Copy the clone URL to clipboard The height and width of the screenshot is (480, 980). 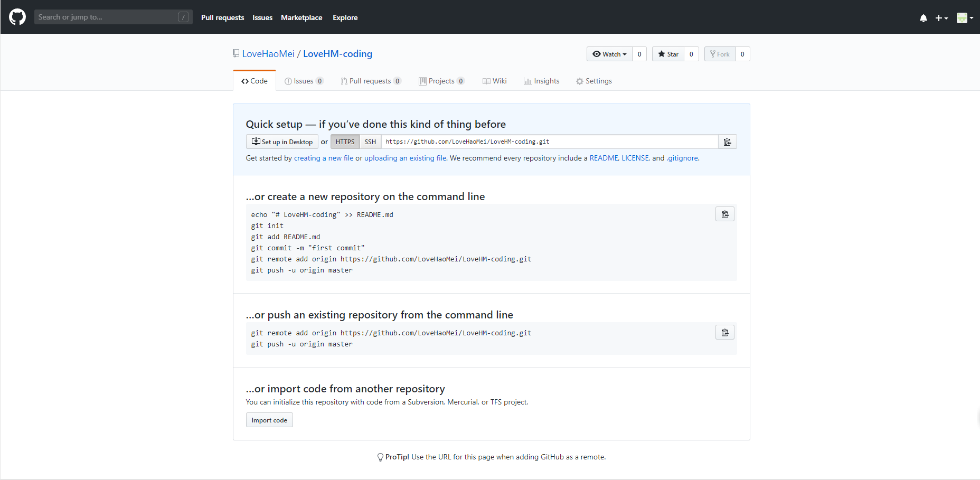(x=727, y=142)
